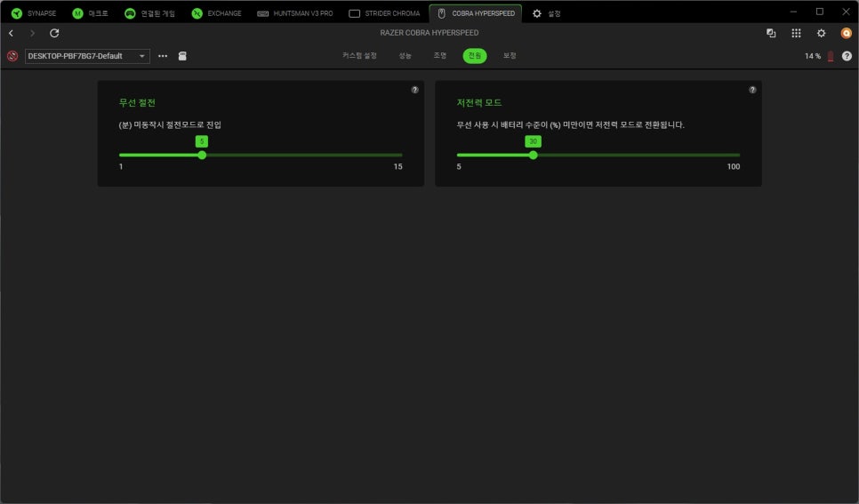Click the Cobra mouse icon in tab
Viewport: 859px width, 504px height.
click(442, 13)
